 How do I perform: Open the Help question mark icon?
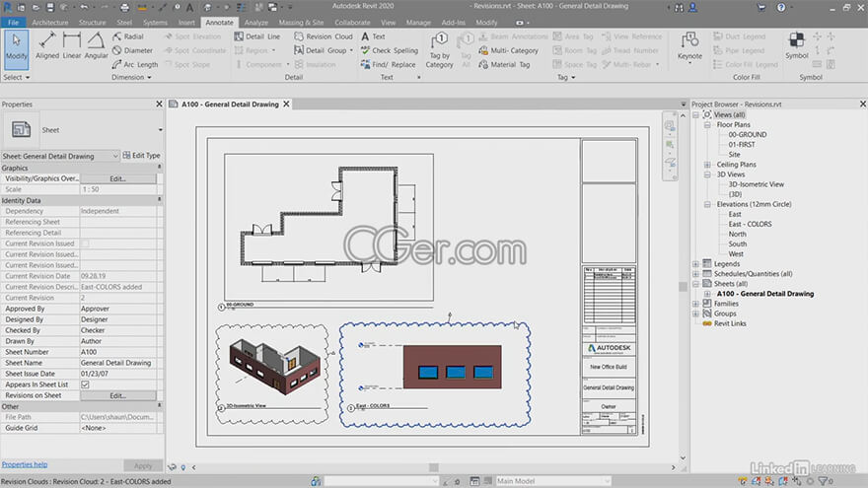[780, 7]
